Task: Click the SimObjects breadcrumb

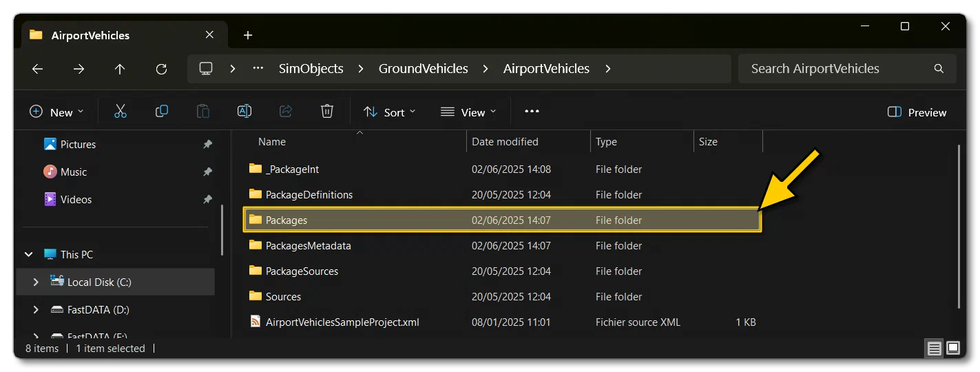Action: 311,69
